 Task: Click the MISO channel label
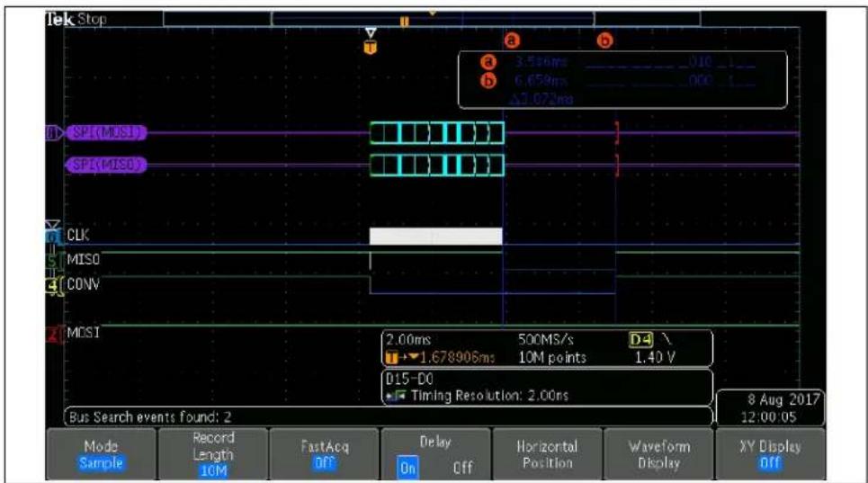[x=83, y=259]
